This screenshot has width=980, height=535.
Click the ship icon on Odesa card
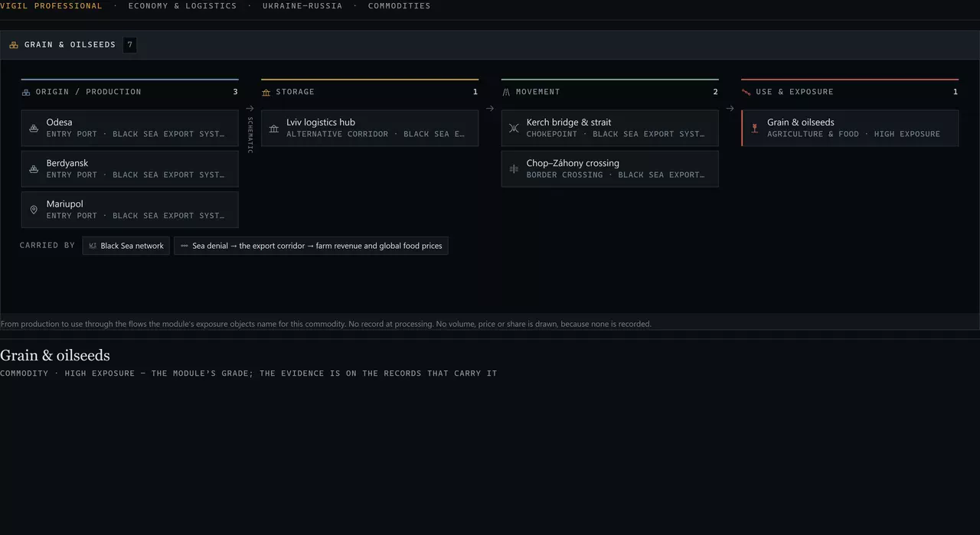tap(34, 128)
